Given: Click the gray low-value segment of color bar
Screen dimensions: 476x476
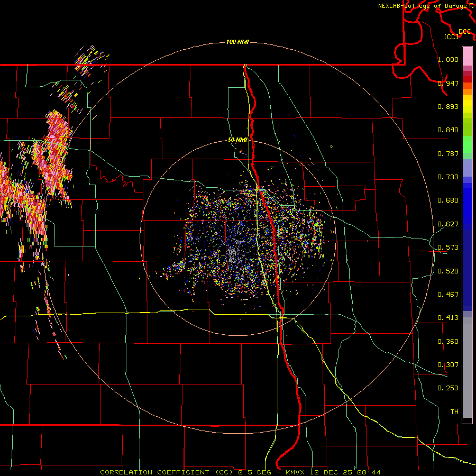Looking at the screenshot, I should coord(467,368).
